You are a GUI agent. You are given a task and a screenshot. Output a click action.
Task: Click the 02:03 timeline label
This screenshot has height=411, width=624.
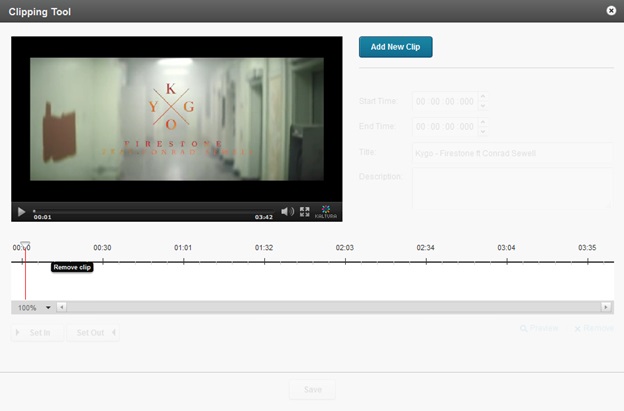[345, 247]
